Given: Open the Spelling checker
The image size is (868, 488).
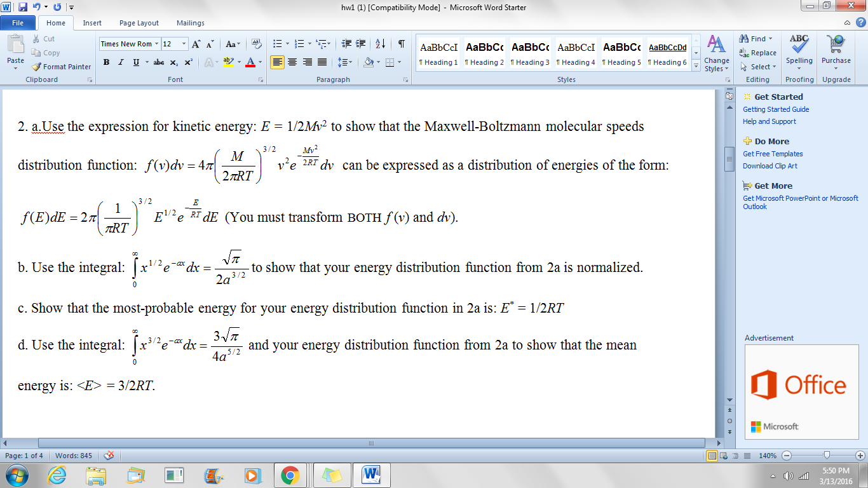Looking at the screenshot, I should [x=799, y=51].
